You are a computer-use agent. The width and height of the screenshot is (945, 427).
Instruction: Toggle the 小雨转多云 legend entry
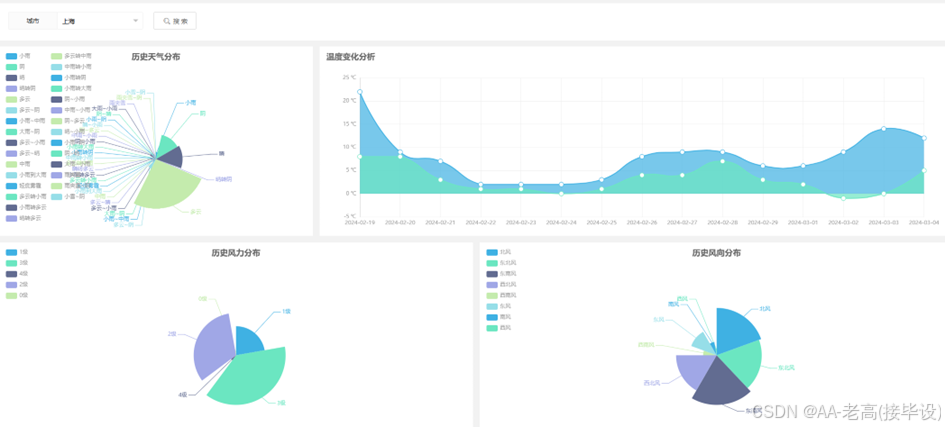tap(26, 207)
